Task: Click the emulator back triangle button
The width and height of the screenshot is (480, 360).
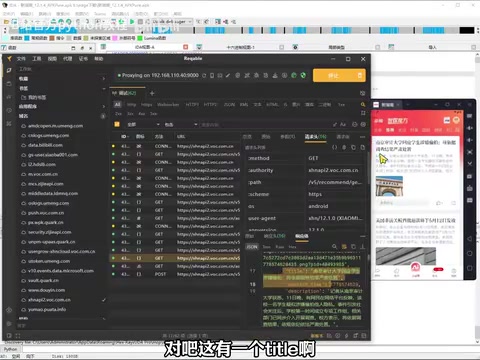Action: 470,239
